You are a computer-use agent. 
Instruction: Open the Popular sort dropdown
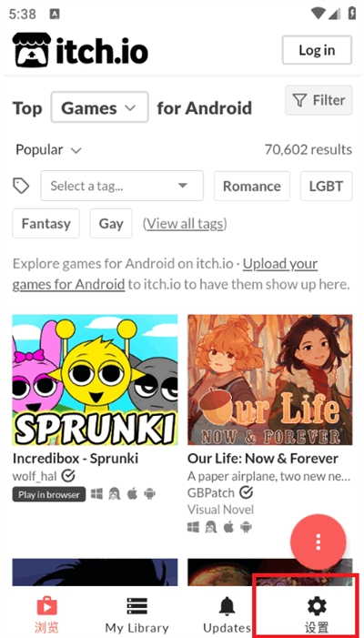click(48, 150)
